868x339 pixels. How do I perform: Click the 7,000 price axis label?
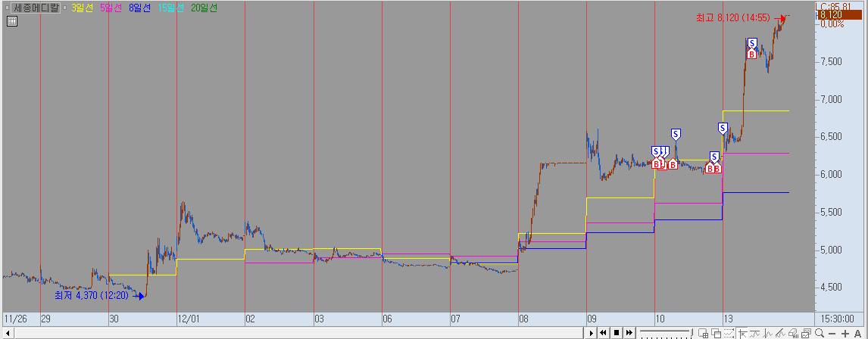(830, 99)
